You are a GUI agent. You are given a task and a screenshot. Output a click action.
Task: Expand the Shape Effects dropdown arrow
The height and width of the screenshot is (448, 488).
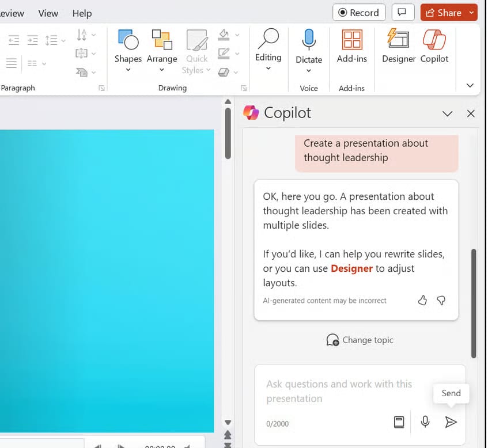click(x=236, y=73)
